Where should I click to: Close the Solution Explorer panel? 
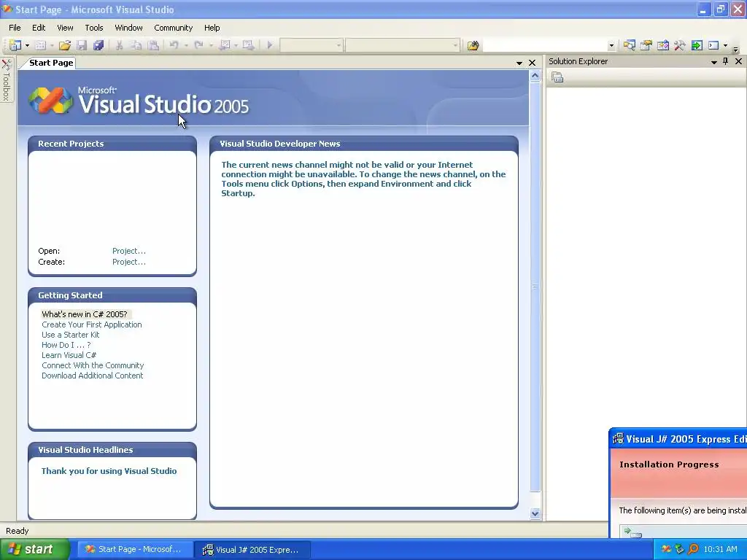point(738,61)
